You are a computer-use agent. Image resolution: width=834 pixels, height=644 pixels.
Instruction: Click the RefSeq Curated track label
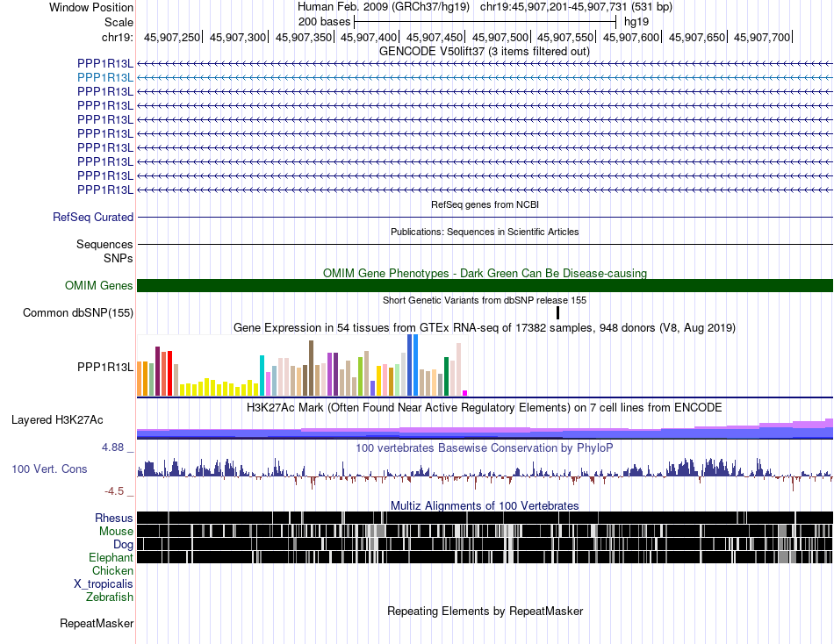click(93, 217)
